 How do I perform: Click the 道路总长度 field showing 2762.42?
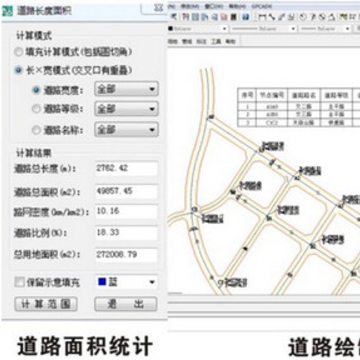[x=126, y=169]
